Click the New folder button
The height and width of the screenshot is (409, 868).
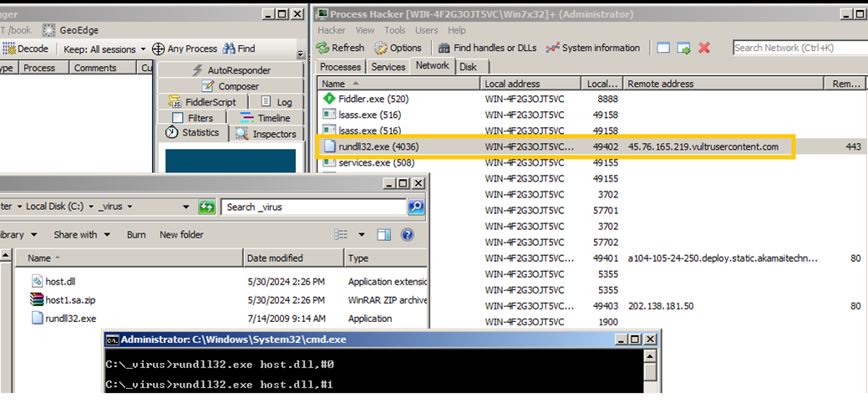tap(181, 235)
